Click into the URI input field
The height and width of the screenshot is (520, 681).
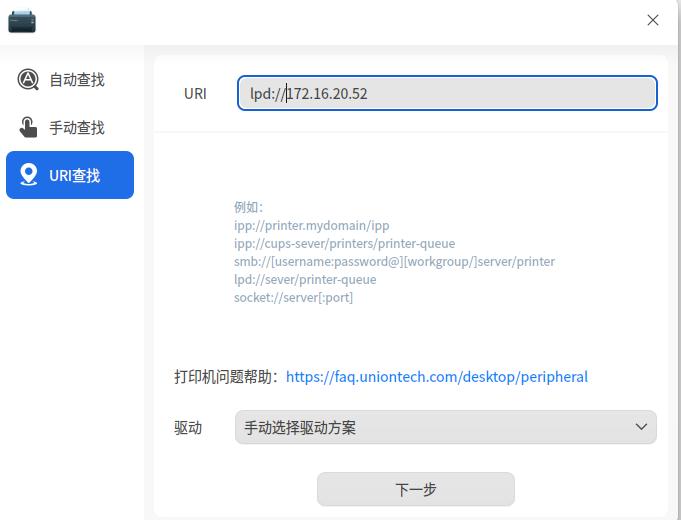[x=447, y=93]
